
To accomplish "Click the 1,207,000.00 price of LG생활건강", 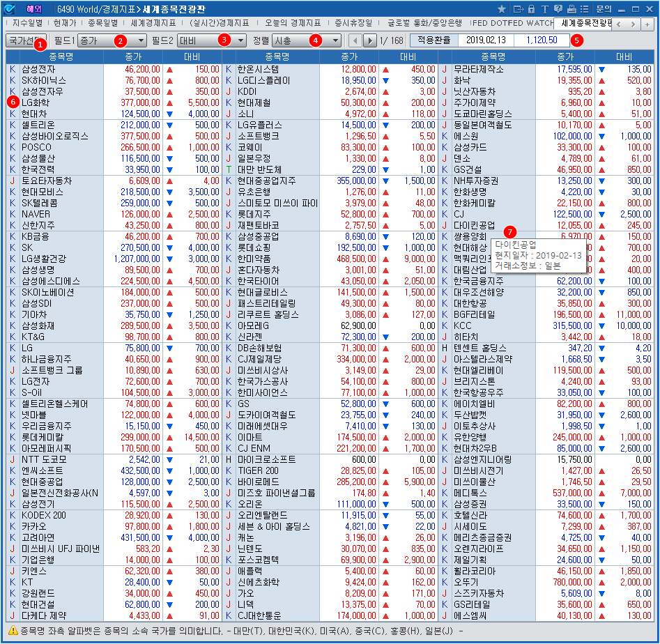I will (137, 259).
